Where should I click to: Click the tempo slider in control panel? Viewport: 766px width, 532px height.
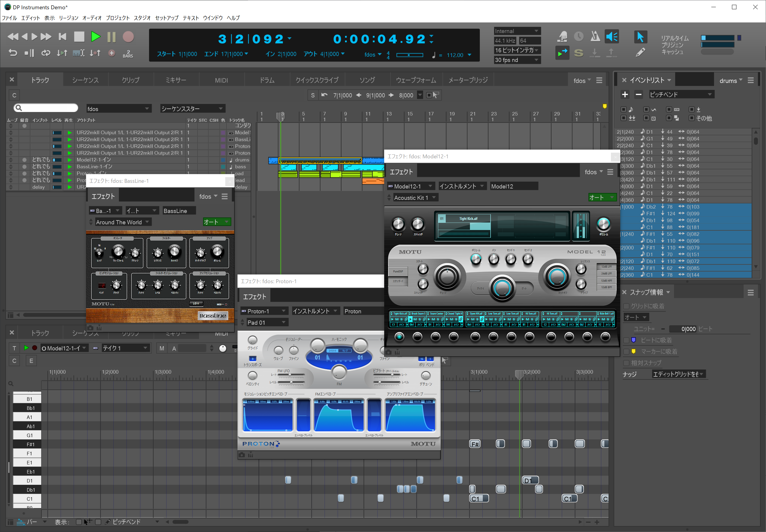410,55
